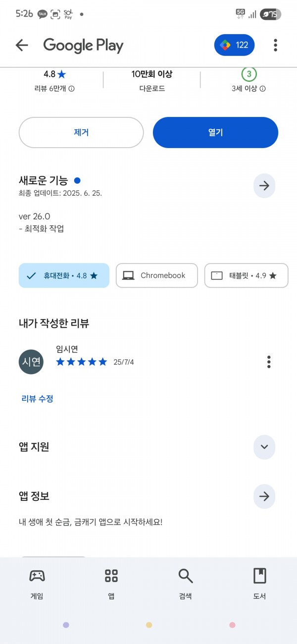Image resolution: width=297 pixels, height=644 pixels.
Task: Open the 도서 tab
Action: coord(260,584)
